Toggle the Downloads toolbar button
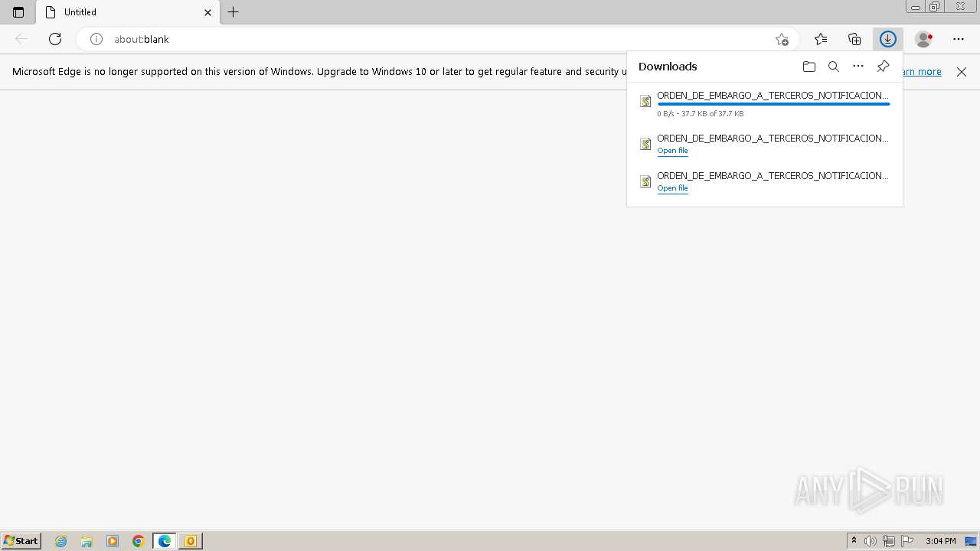 (x=888, y=39)
